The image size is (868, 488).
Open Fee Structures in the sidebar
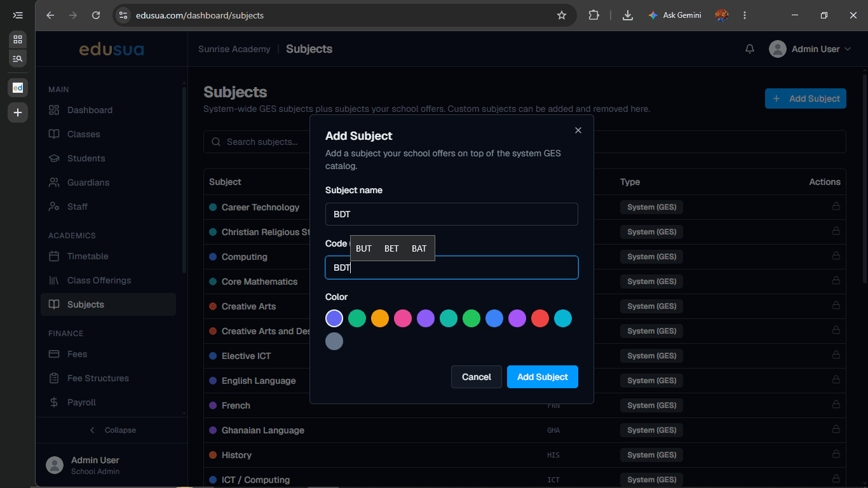pos(108,378)
